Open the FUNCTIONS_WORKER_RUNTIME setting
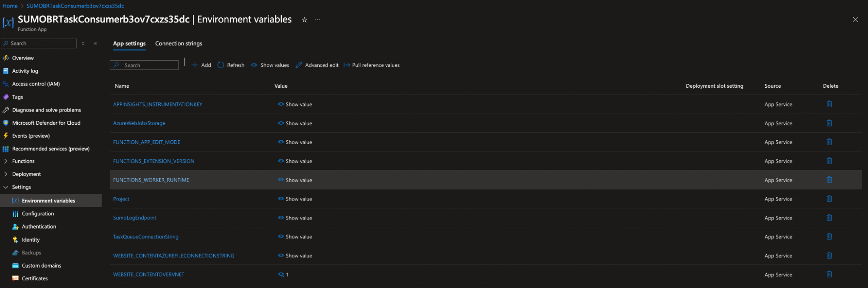868x288 pixels. (x=151, y=180)
